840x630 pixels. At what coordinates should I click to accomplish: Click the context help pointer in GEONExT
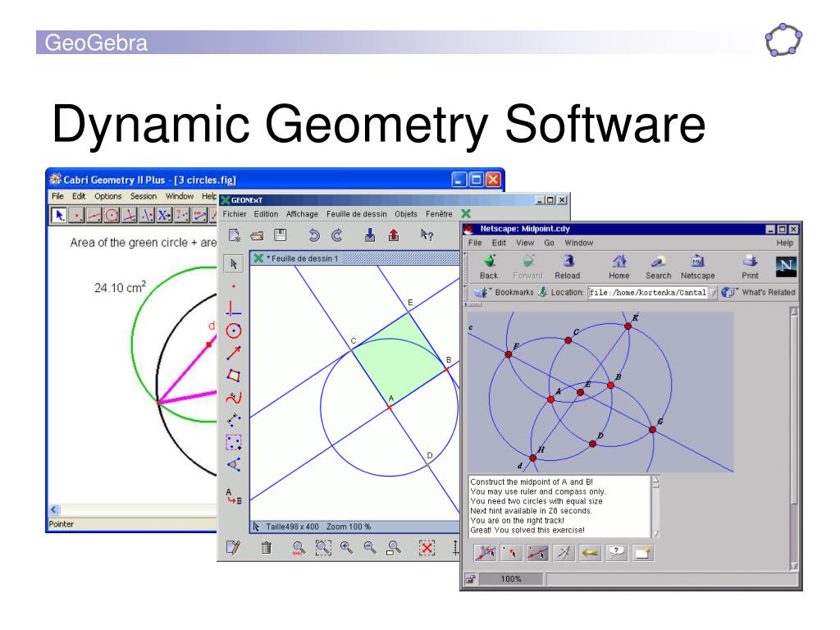pyautogui.click(x=427, y=235)
